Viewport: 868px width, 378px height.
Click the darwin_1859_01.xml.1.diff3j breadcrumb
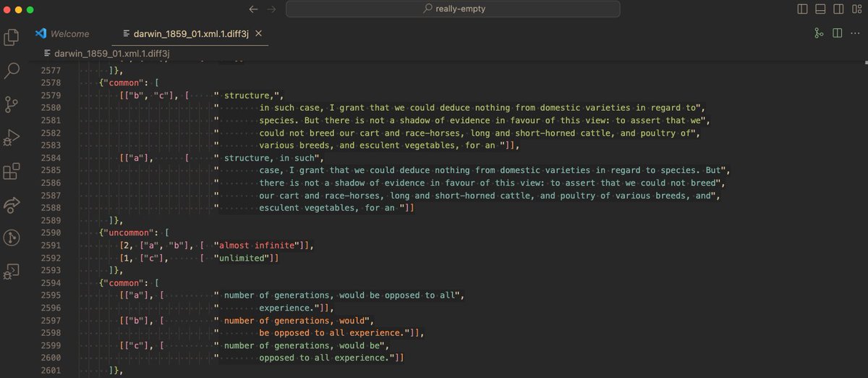(x=106, y=53)
